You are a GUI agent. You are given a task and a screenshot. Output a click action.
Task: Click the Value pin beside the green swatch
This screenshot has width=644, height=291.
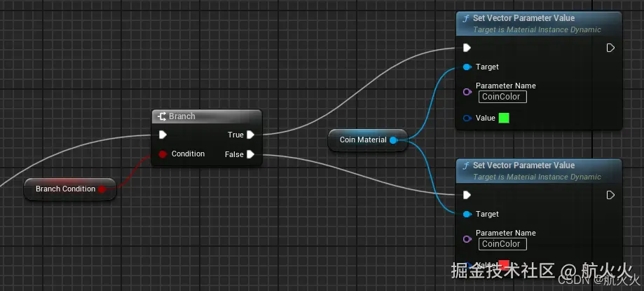point(467,119)
